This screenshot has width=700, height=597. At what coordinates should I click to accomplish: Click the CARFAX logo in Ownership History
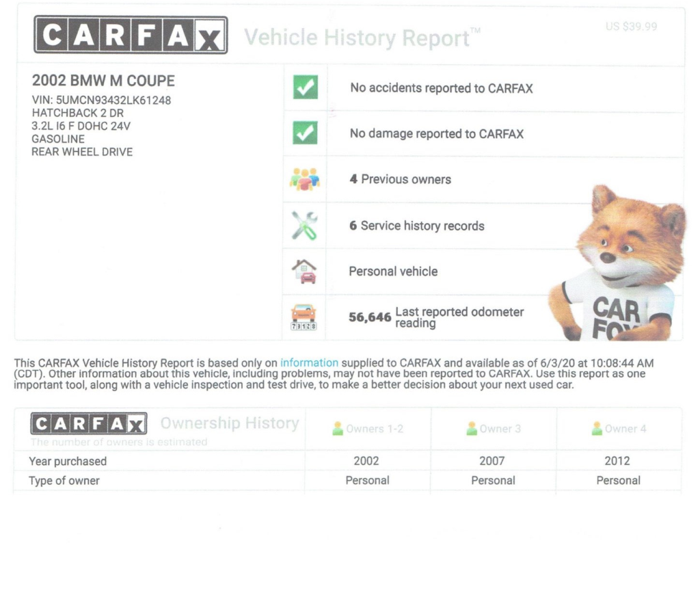point(89,423)
